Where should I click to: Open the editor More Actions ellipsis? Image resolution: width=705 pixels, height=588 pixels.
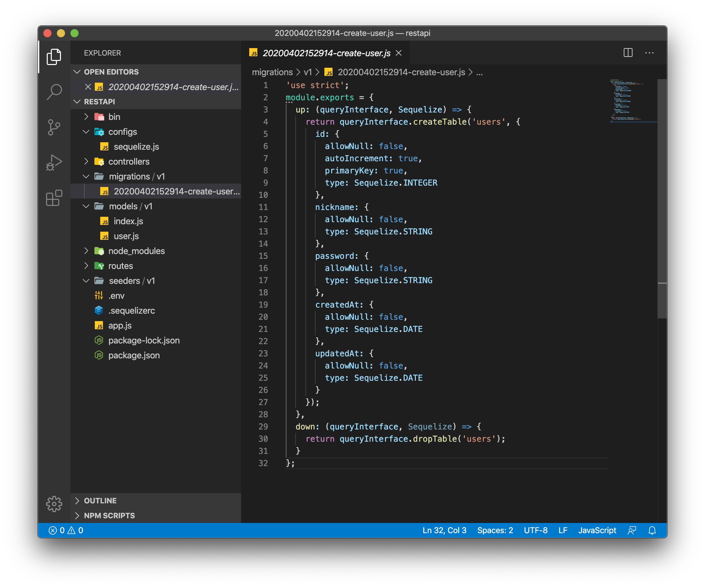click(x=649, y=53)
